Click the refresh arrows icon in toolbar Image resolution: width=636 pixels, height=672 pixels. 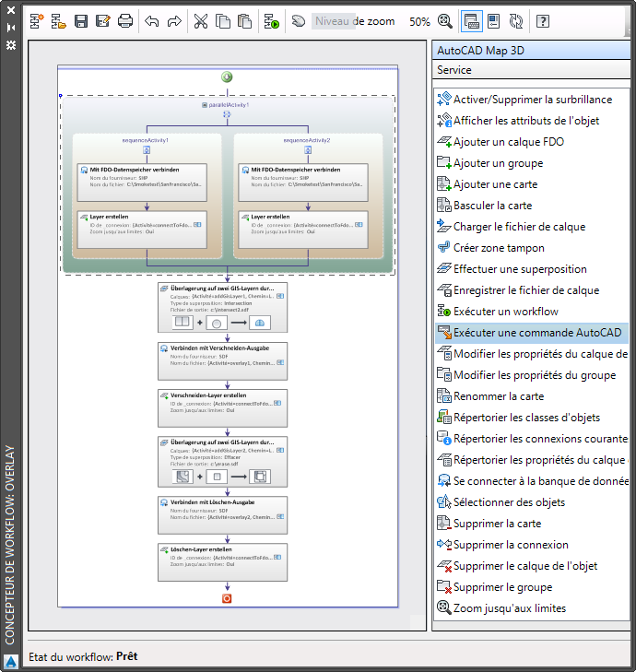coord(516,21)
